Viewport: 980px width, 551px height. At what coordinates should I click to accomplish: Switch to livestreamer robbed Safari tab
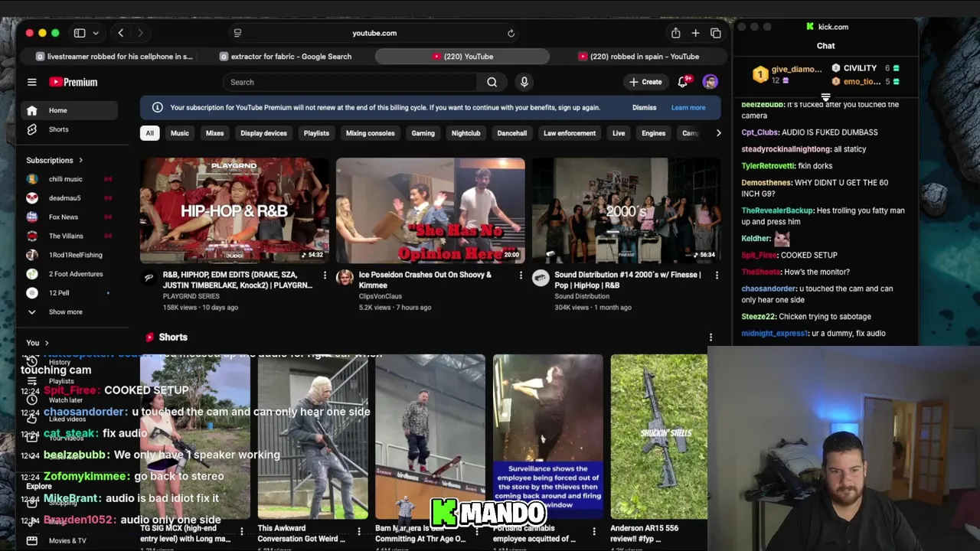[113, 57]
